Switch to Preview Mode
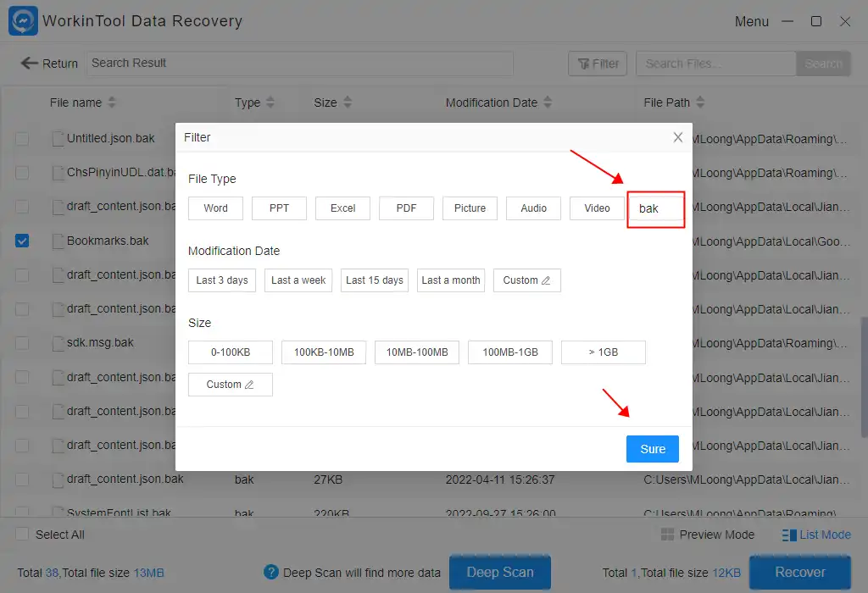The height and width of the screenshot is (593, 868). 708,535
